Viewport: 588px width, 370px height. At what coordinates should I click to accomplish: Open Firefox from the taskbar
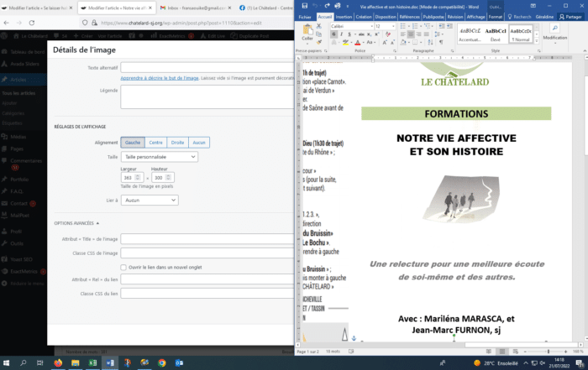click(x=58, y=363)
